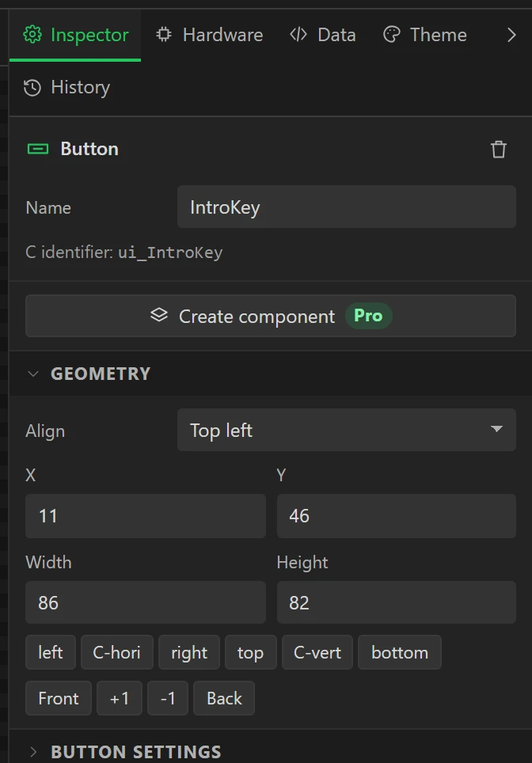532x763 pixels.
Task: Open the Hardware tab
Action: point(209,35)
